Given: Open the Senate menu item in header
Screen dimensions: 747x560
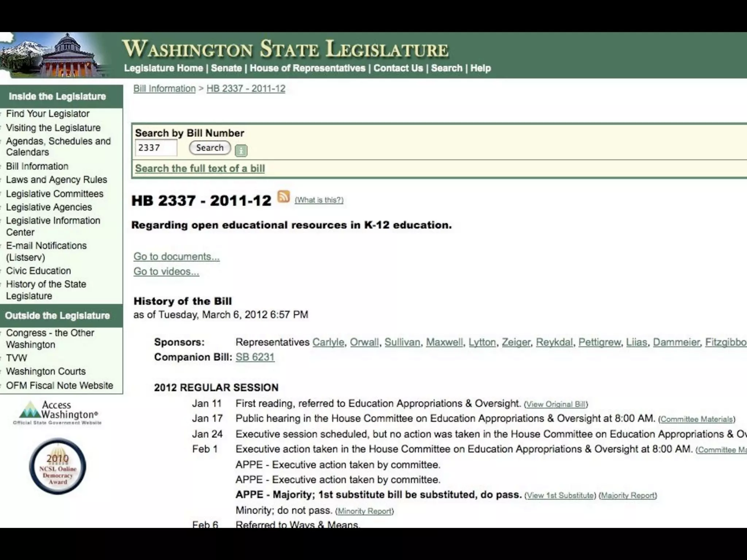Looking at the screenshot, I should (x=226, y=68).
